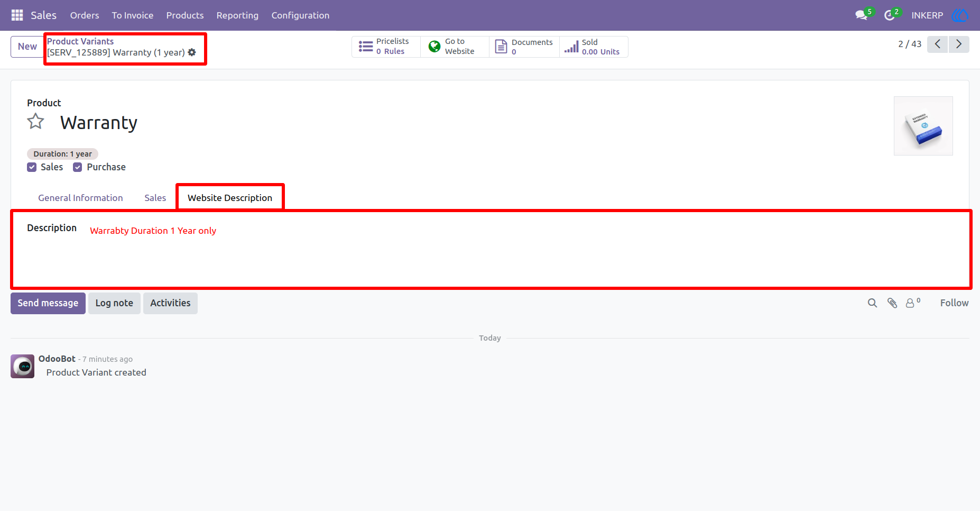The image size is (980, 511).
Task: Mark Warranty as favorite with the star
Action: tap(36, 122)
